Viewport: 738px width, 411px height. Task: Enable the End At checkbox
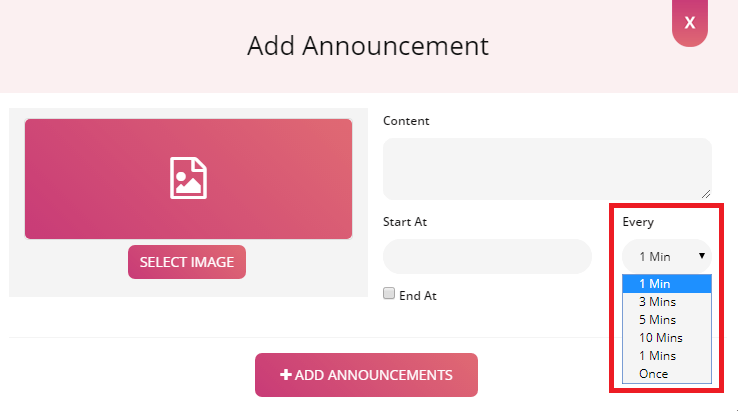pyautogui.click(x=389, y=294)
